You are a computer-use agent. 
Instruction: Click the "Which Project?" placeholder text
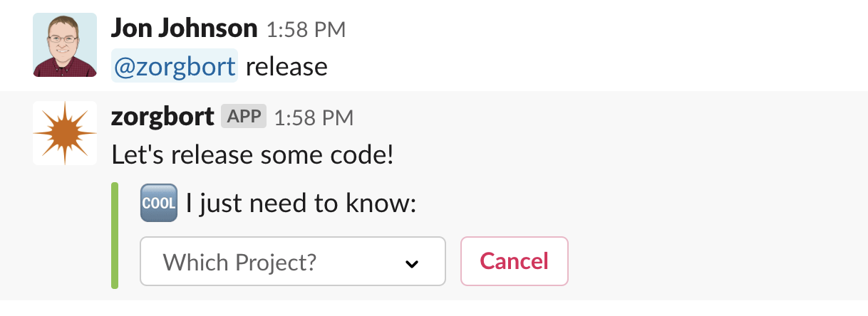(x=239, y=262)
